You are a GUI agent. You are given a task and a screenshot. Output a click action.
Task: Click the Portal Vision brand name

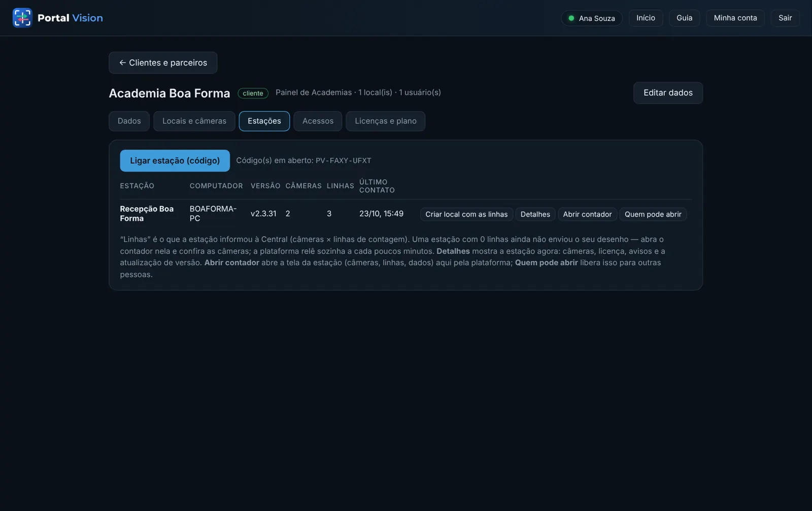tap(70, 18)
